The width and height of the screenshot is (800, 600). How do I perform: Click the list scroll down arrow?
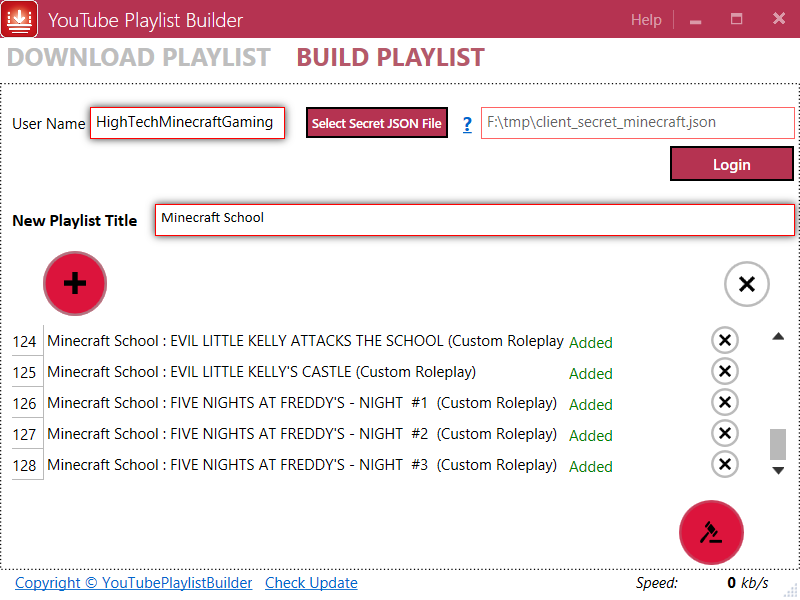(778, 470)
